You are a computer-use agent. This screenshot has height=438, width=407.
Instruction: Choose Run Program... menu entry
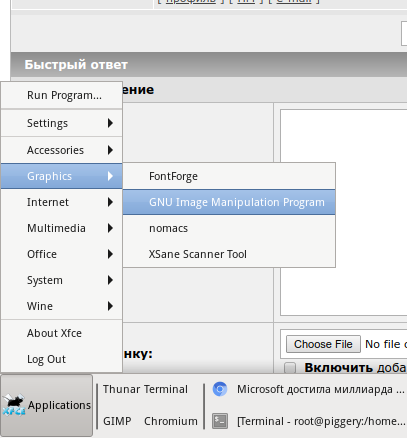[x=62, y=95]
